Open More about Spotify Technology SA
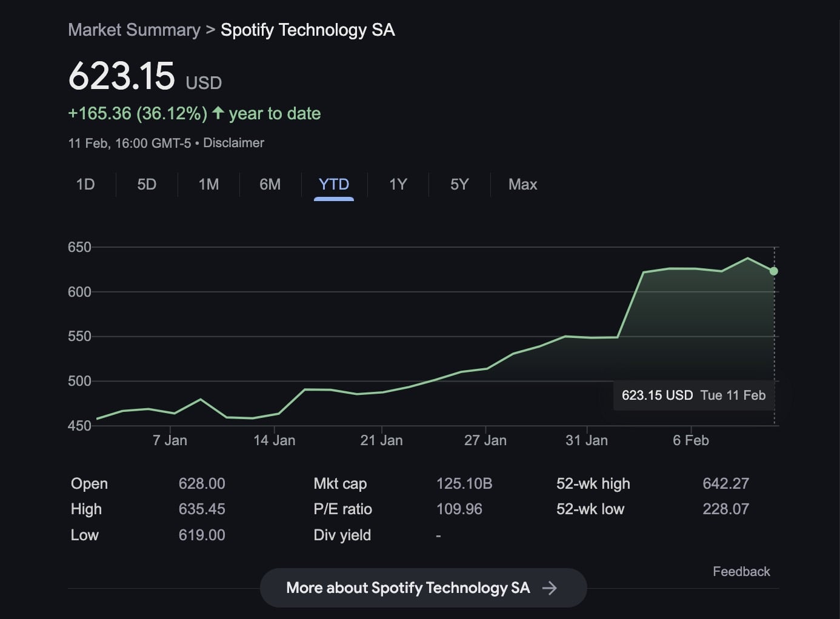840x619 pixels. (408, 588)
